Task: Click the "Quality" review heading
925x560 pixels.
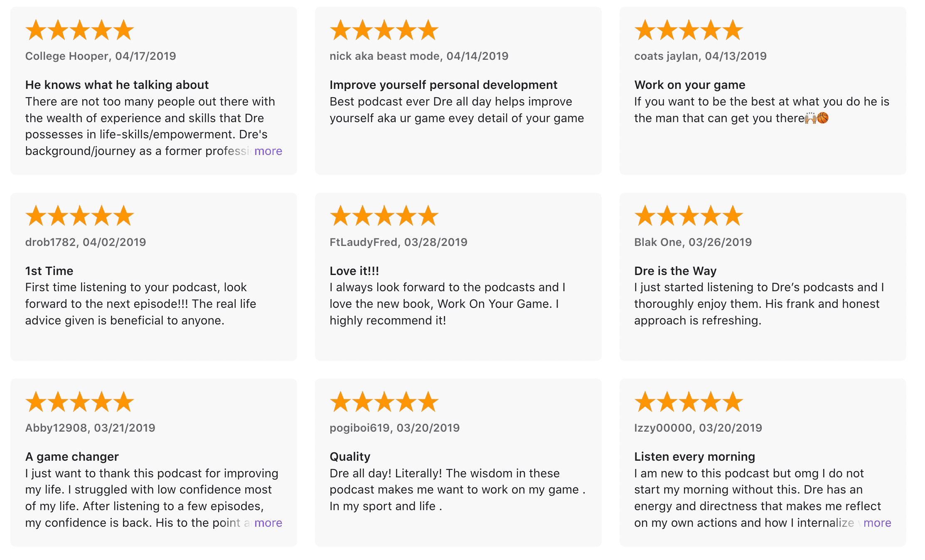Action: [x=349, y=457]
